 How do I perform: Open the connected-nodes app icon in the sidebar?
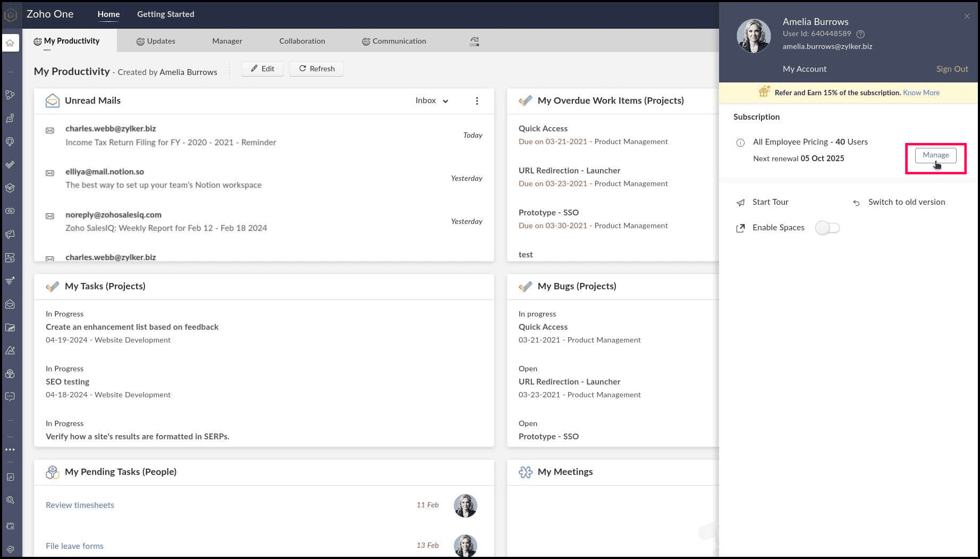10,95
